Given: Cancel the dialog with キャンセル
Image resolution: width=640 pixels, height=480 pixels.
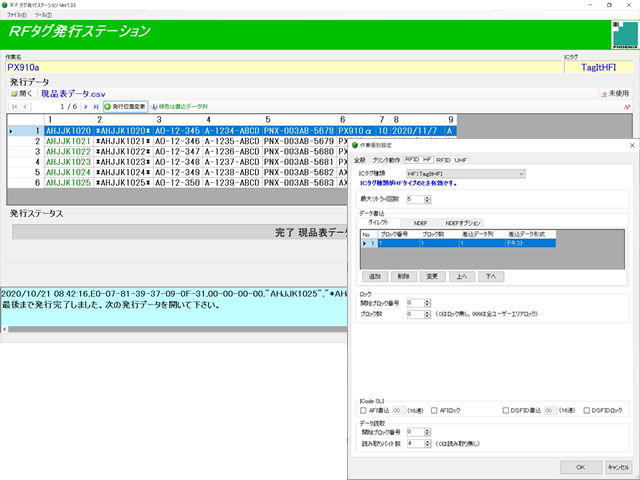Looking at the screenshot, I should [x=618, y=467].
